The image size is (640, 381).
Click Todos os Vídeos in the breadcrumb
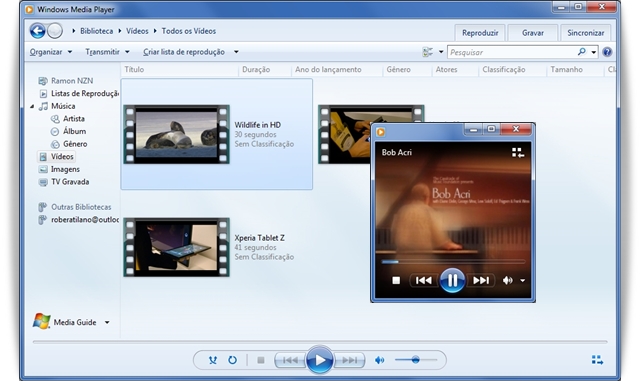[x=189, y=31]
